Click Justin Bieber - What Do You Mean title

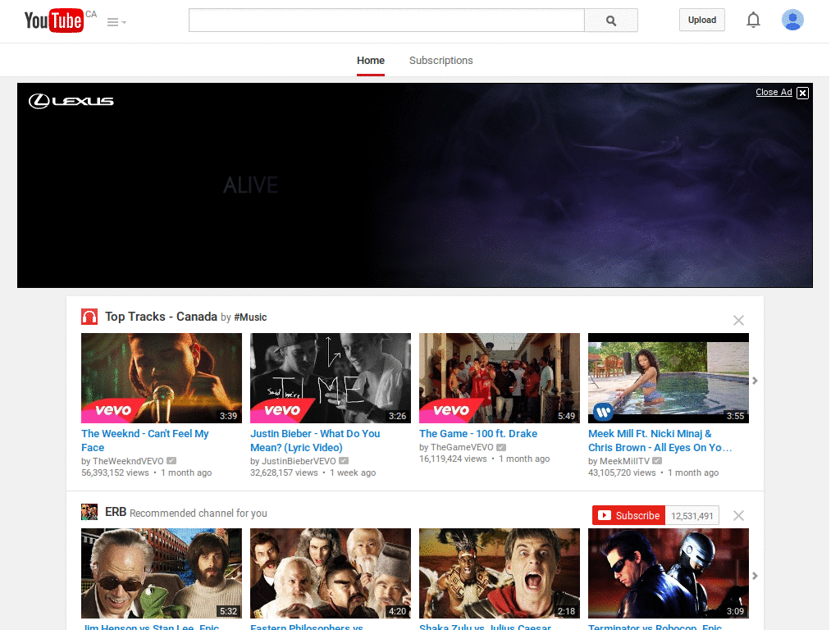(315, 441)
